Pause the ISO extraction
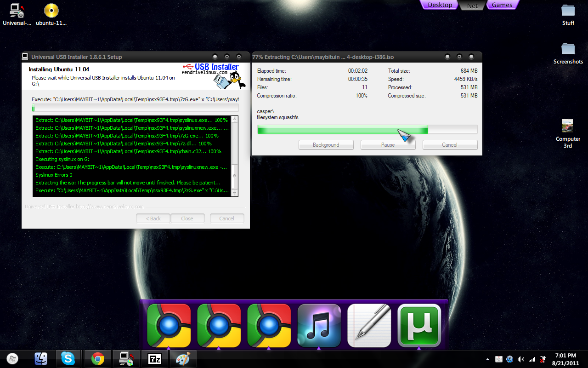 click(x=388, y=144)
